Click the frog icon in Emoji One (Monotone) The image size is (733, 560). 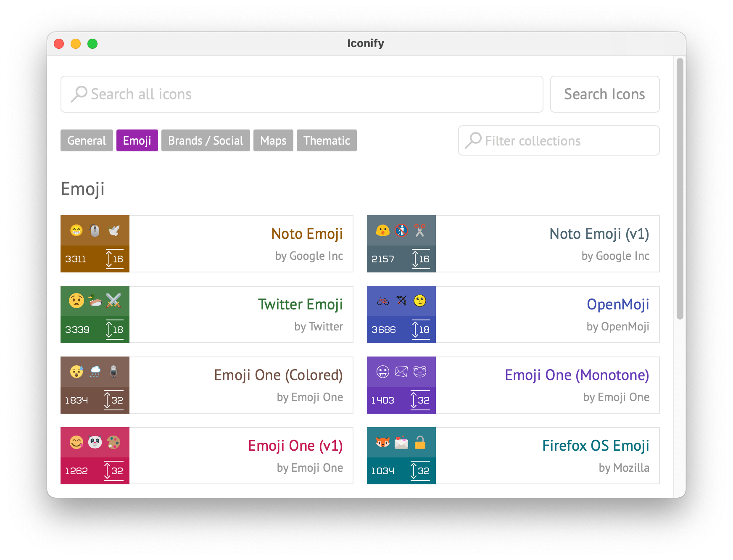pyautogui.click(x=419, y=372)
